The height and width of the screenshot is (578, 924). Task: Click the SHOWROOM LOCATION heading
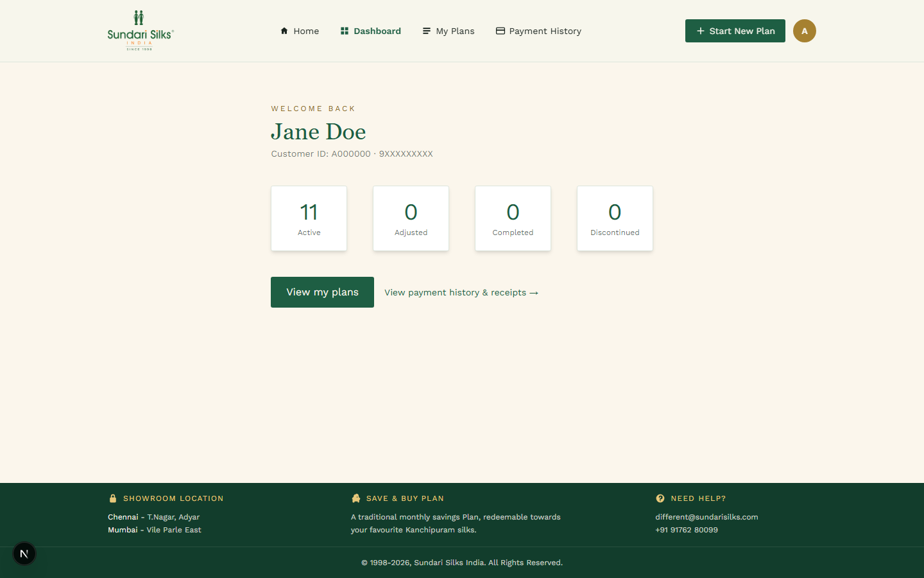pyautogui.click(x=173, y=498)
